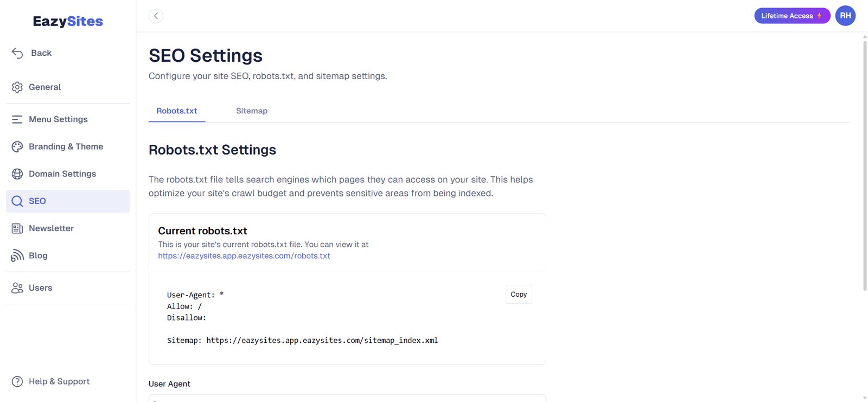868x402 pixels.
Task: Click the EazySites logo
Action: tap(68, 21)
